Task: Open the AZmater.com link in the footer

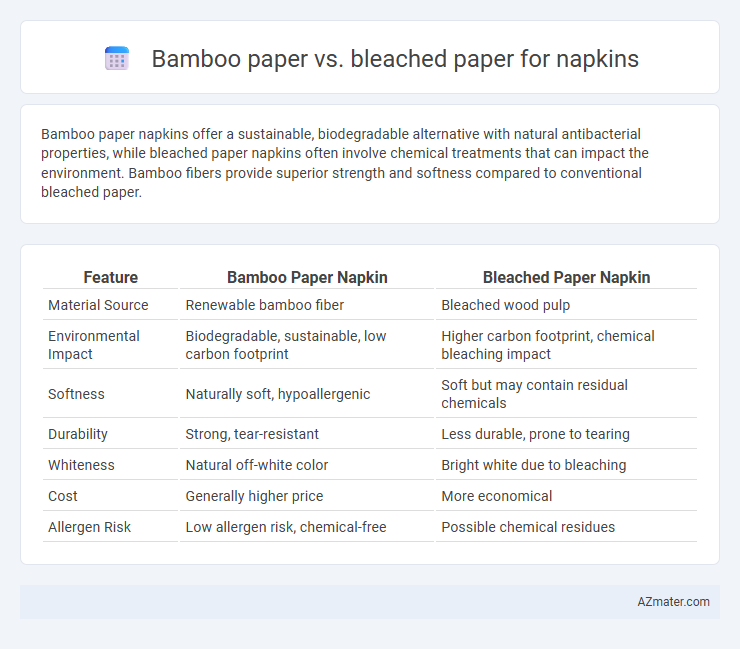Action: pos(673,602)
